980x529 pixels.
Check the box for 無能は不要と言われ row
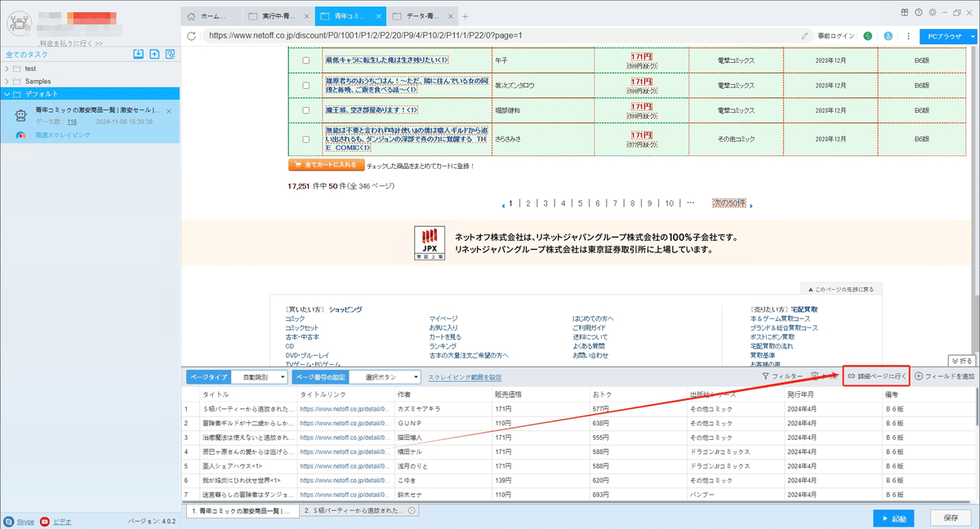click(x=306, y=139)
